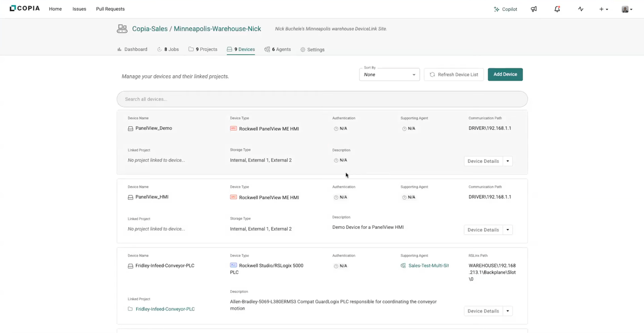Click the Fridley PLC type icon
This screenshot has height=333, width=644.
233,265
